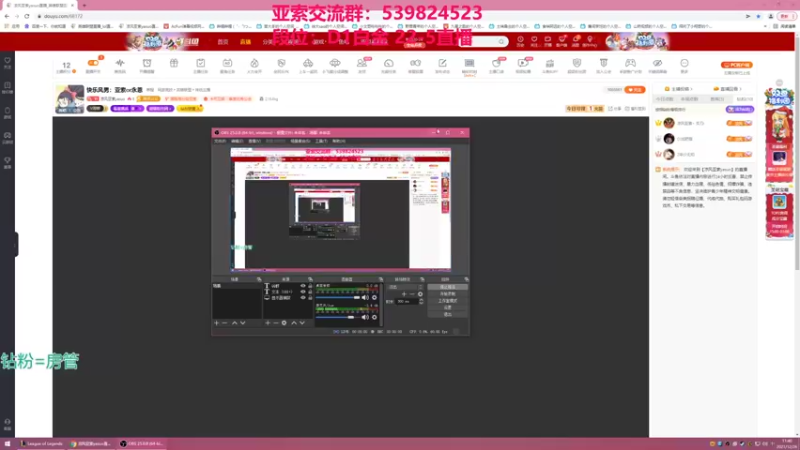
Task: Click the shield icon in streamer toolbar
Action: (x=577, y=63)
